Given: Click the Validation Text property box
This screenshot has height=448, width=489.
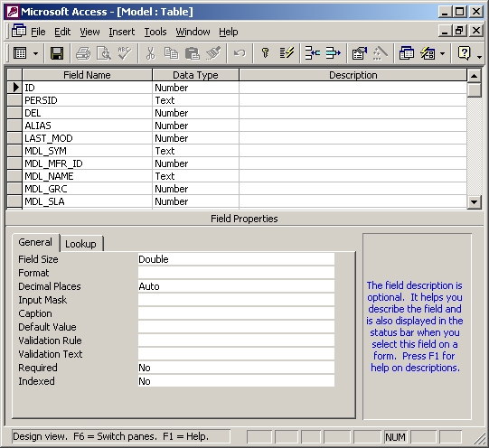Looking at the screenshot, I should [x=236, y=354].
